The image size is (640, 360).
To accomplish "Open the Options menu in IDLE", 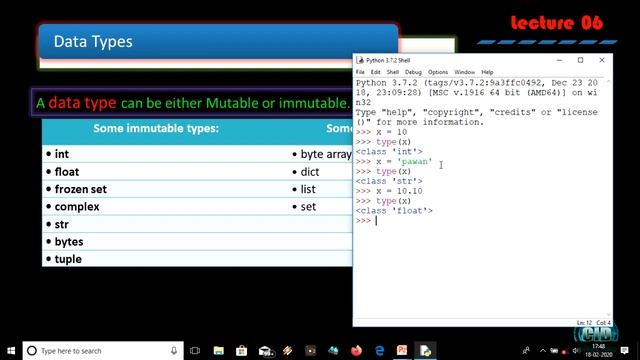I will tap(438, 72).
